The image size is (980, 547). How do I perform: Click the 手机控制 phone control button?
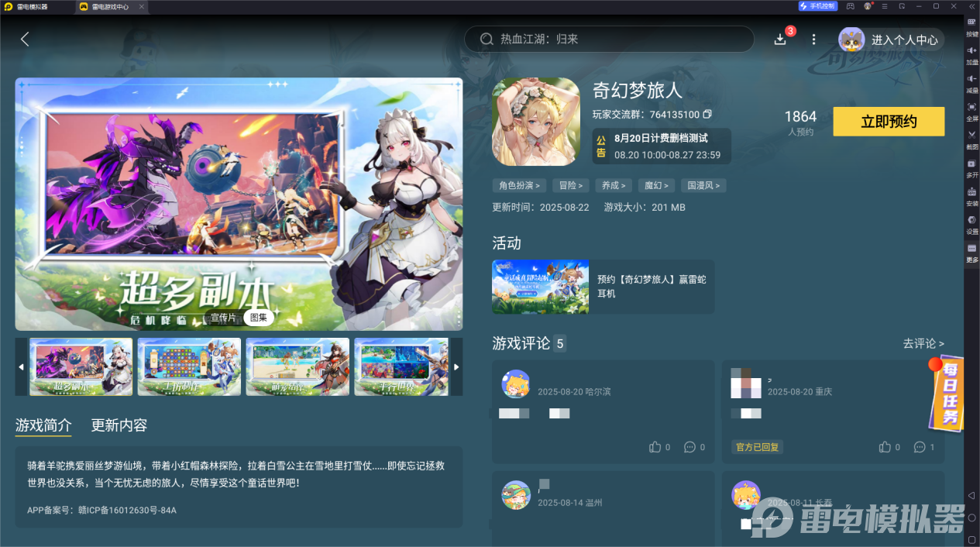click(817, 6)
